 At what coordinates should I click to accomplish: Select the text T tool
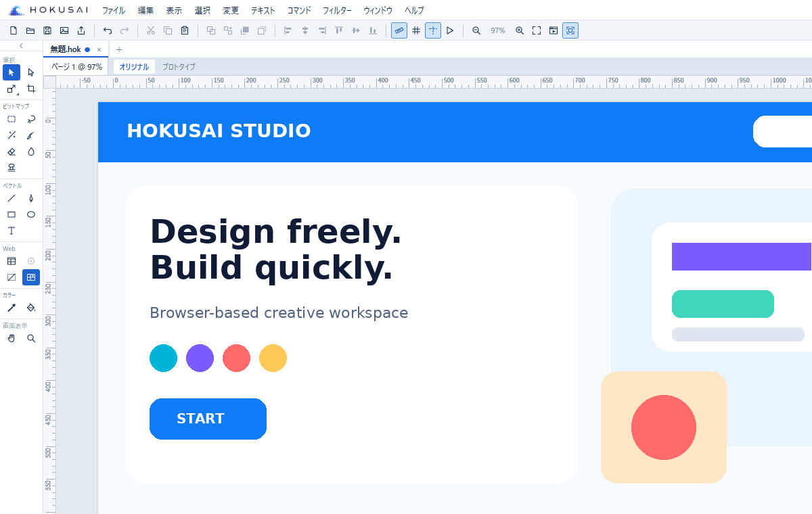pos(12,231)
